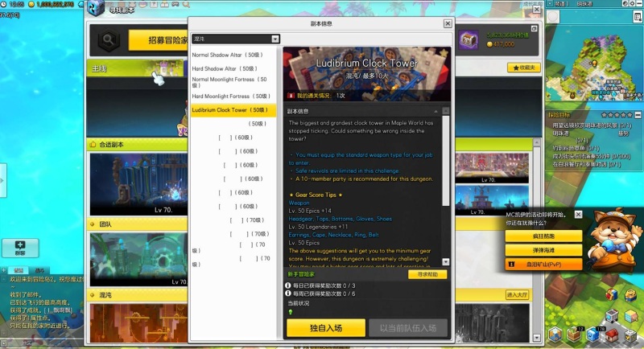Image resolution: width=644 pixels, height=349 pixels.
Task: Click the green light current status icon
Action: point(291,312)
